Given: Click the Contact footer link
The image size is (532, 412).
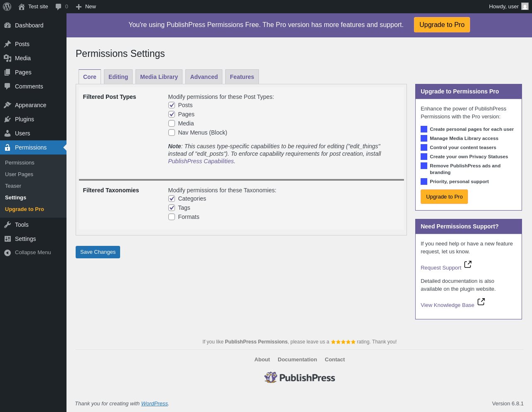Looking at the screenshot, I should (335, 360).
